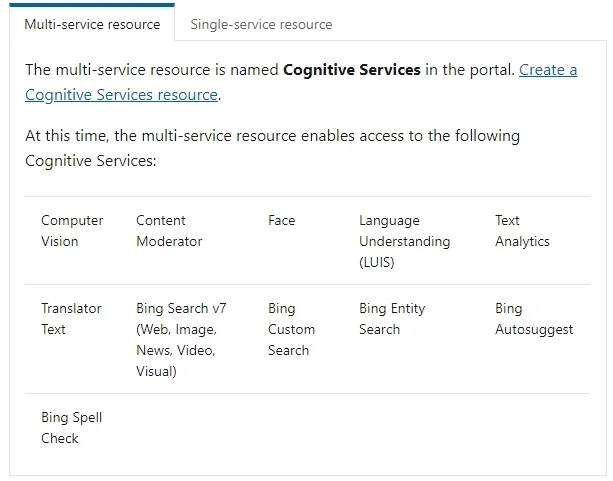613x481 pixels.
Task: Select the Multi-service resource tab
Action: tap(92, 22)
